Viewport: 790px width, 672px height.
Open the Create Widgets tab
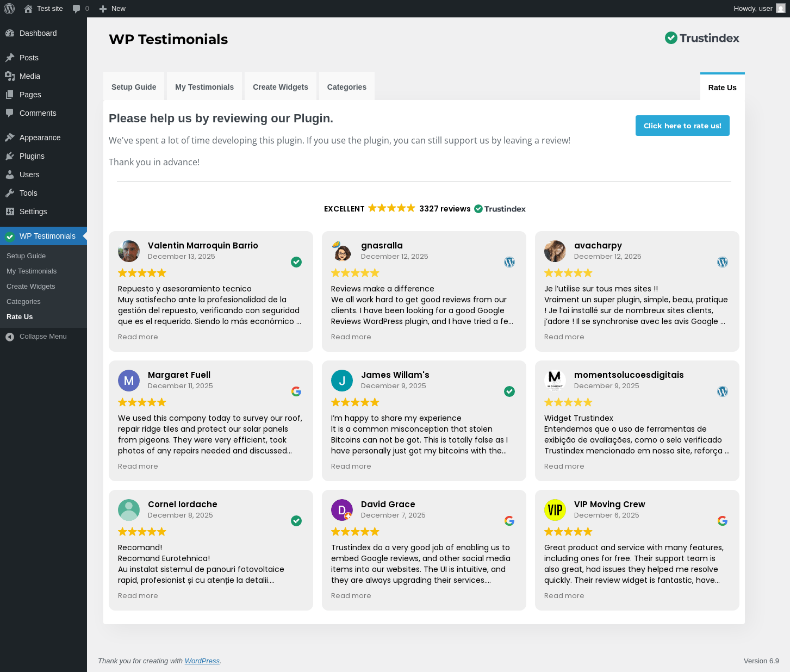coord(281,87)
